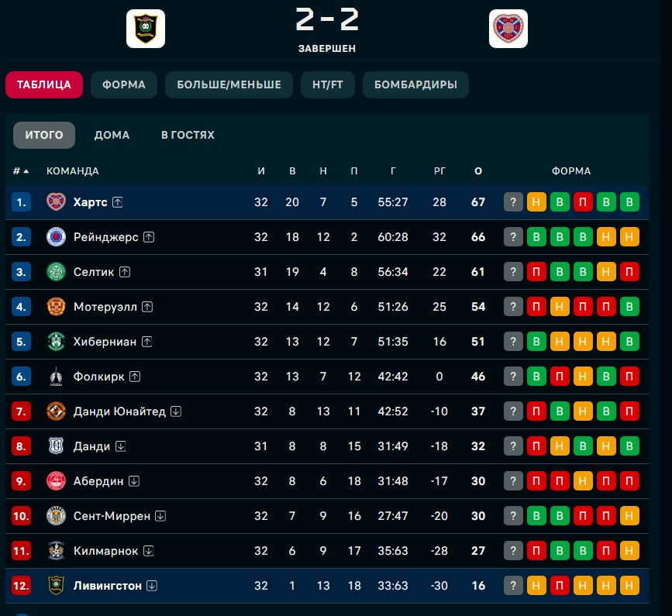The width and height of the screenshot is (672, 616).
Task: Click the Celtic team logo
Action: pos(57,272)
